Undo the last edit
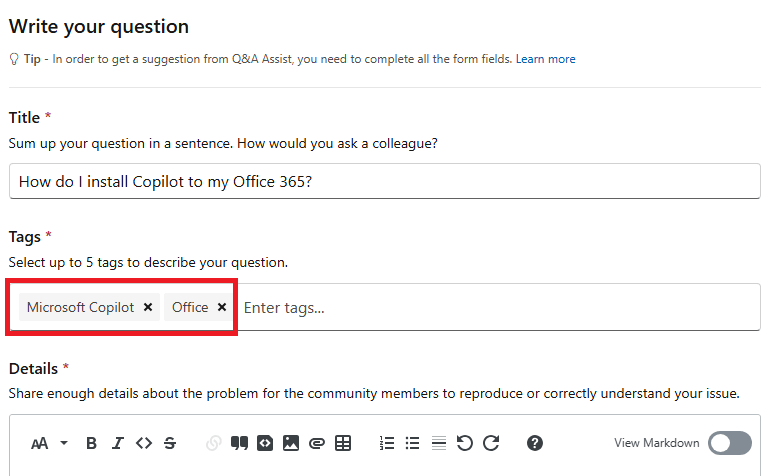Image resolution: width=771 pixels, height=476 pixels. tap(464, 443)
